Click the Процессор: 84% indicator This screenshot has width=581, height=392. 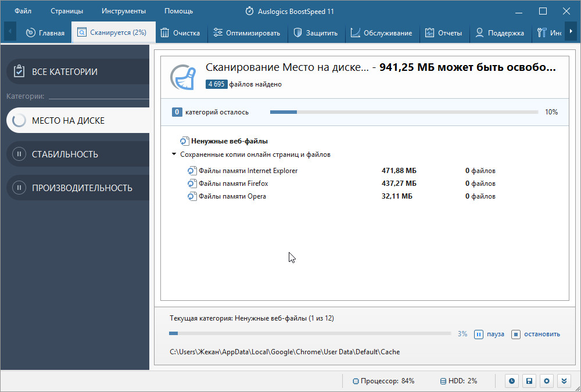click(383, 381)
